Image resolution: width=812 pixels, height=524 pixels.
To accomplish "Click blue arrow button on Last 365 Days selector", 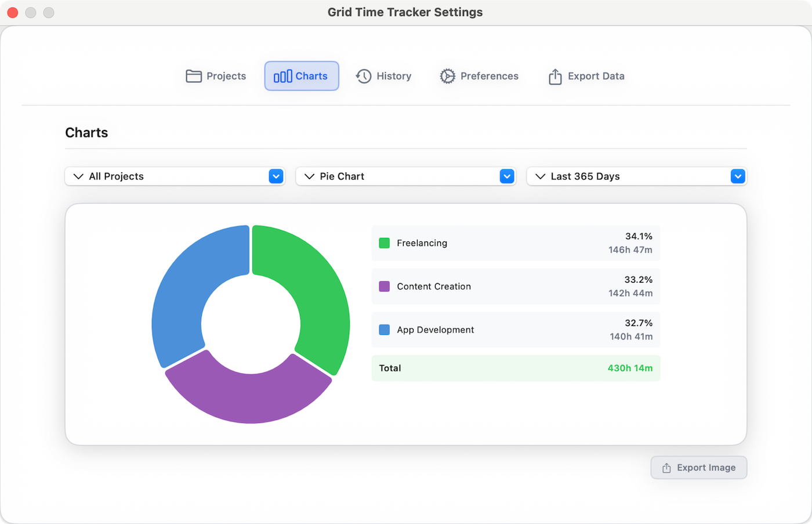I will pos(738,176).
